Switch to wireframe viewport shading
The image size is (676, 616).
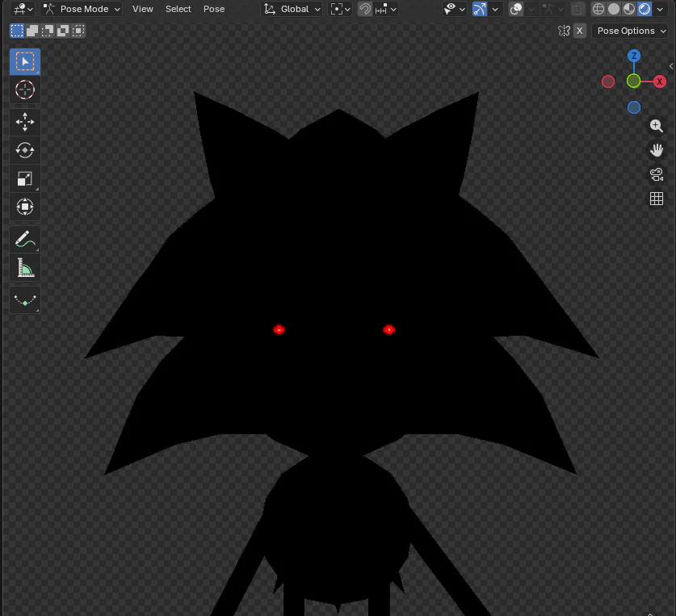598,9
